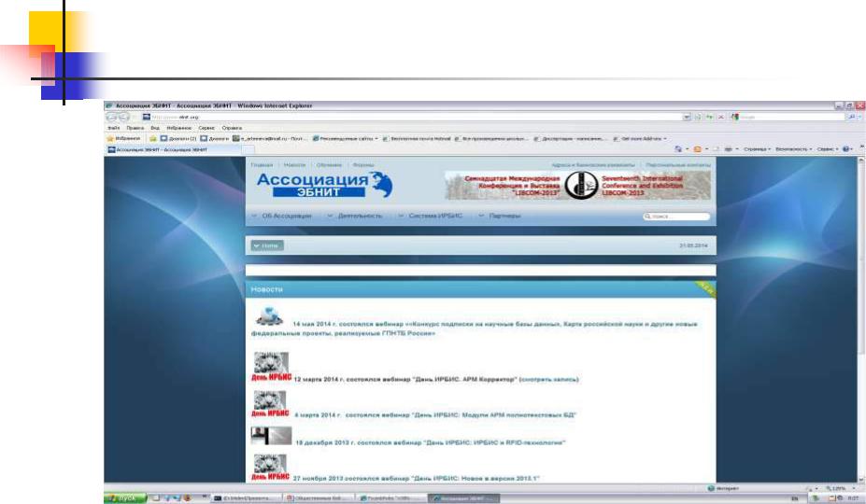The height and width of the screenshot is (504, 866).
Task: Click the globe icon beside 14 мая news
Action: 270,316
